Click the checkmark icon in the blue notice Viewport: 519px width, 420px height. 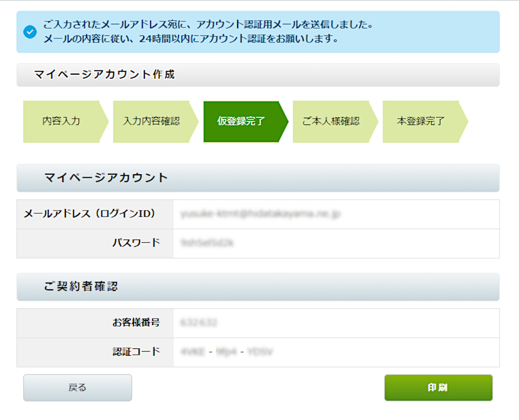click(x=30, y=32)
